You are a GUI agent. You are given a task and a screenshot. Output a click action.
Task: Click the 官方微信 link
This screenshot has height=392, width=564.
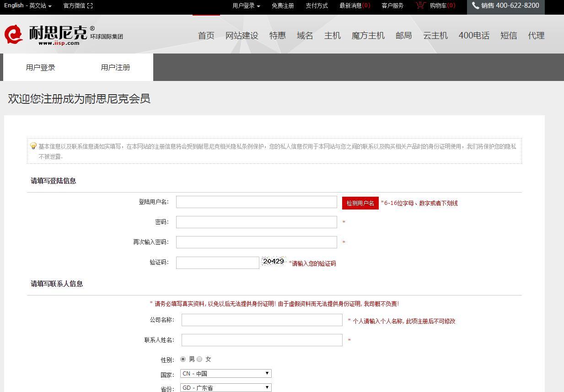[74, 5]
